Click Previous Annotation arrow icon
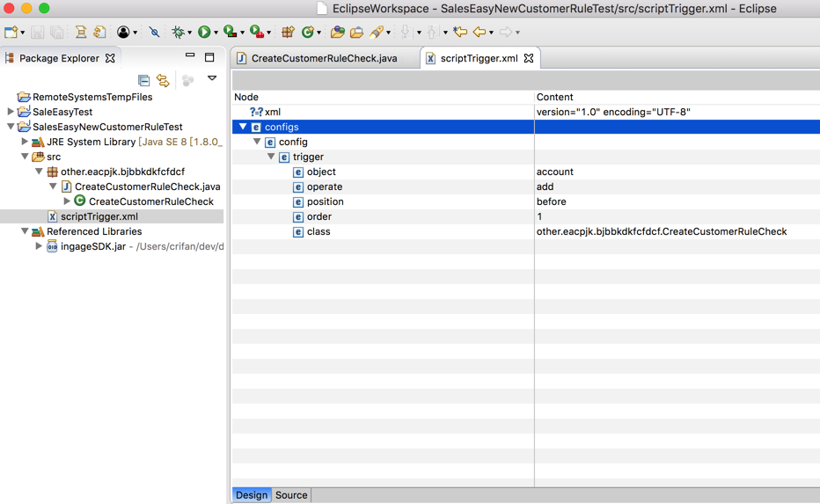 coord(431,33)
